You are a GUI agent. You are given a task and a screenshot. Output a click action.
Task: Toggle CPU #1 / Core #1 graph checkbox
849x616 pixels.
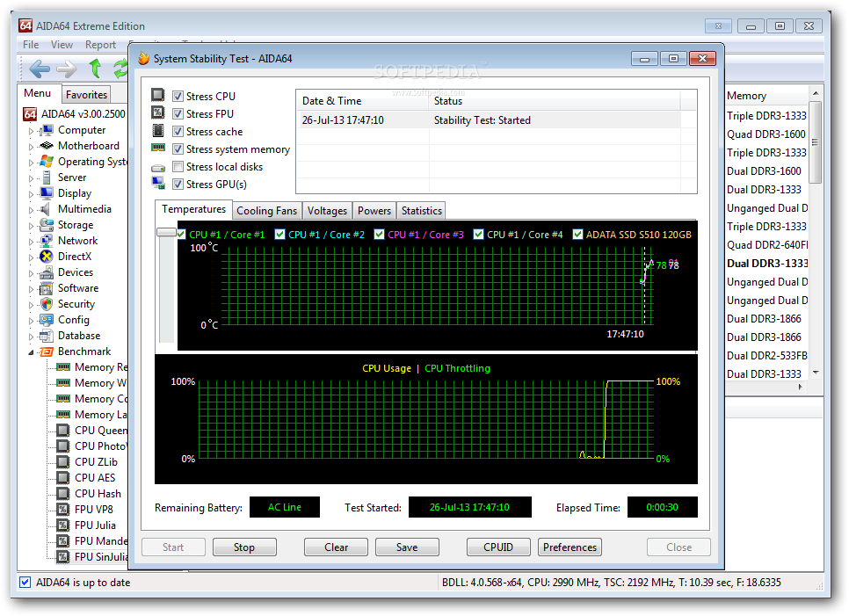181,235
